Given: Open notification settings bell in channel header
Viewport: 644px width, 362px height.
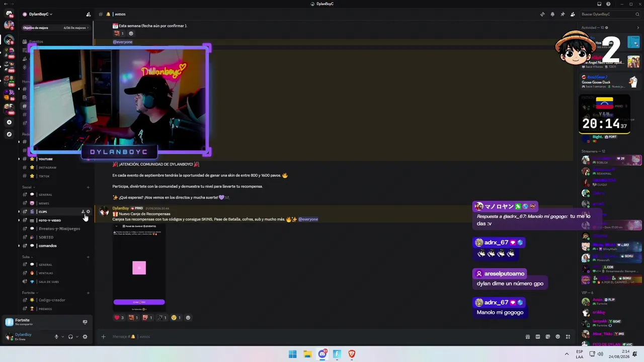Looking at the screenshot, I should click(552, 14).
